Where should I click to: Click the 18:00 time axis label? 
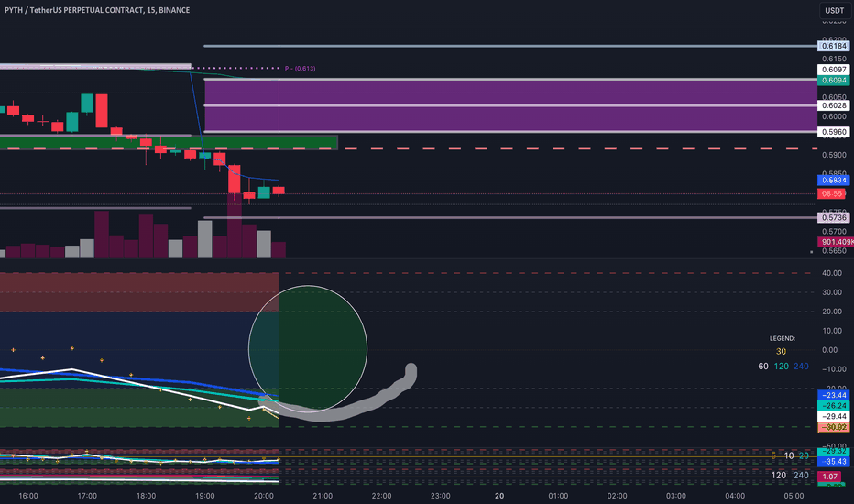coord(146,496)
